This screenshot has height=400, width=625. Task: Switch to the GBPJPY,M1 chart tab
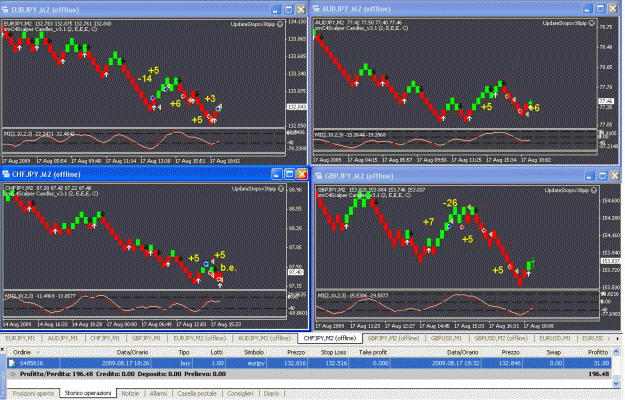click(146, 338)
